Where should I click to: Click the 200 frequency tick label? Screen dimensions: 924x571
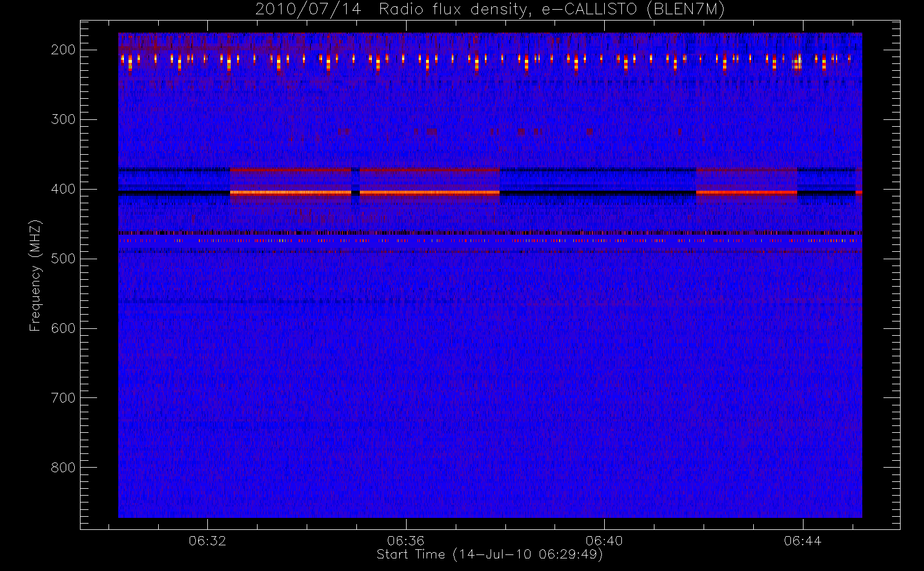(x=63, y=50)
